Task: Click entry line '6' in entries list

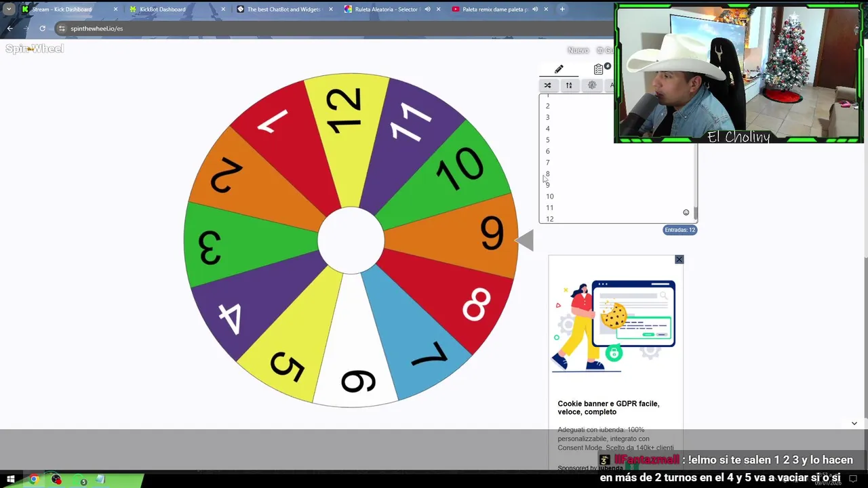Action: [x=548, y=151]
